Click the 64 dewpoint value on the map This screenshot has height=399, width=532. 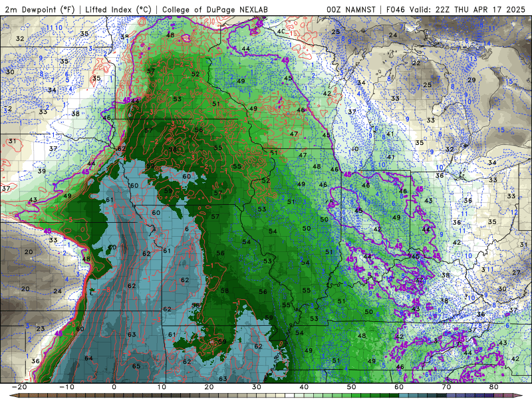pyautogui.click(x=88, y=358)
